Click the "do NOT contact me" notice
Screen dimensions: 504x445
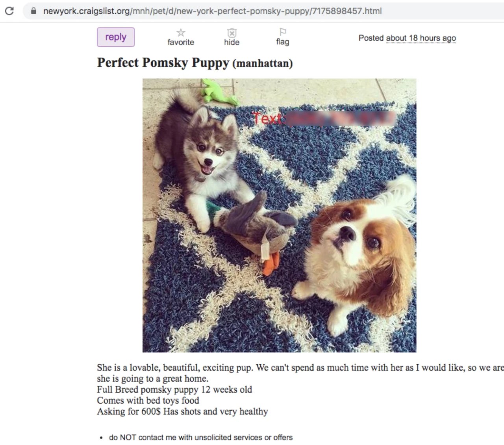point(201,438)
